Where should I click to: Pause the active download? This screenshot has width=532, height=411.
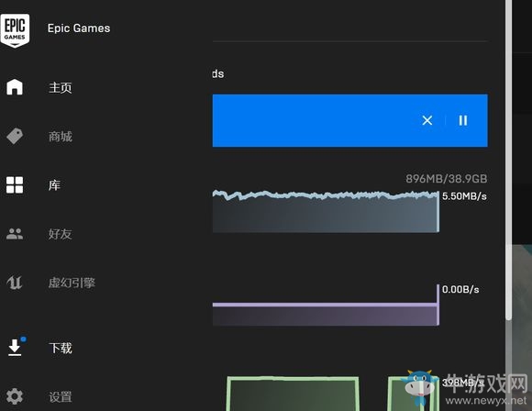463,120
